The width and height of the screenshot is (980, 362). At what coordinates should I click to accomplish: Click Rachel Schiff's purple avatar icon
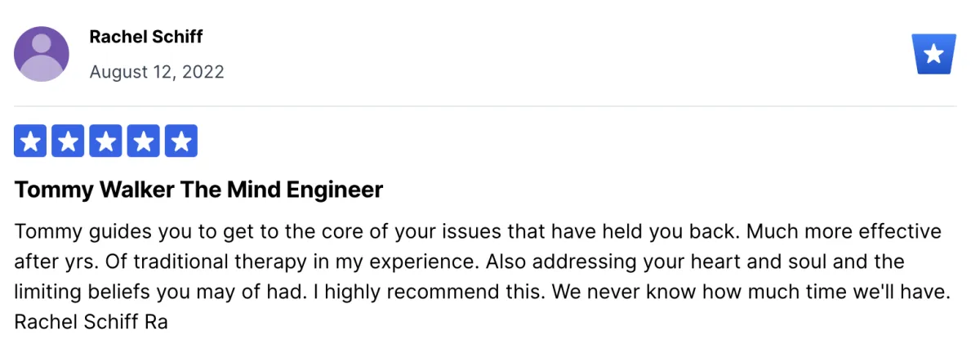42,54
